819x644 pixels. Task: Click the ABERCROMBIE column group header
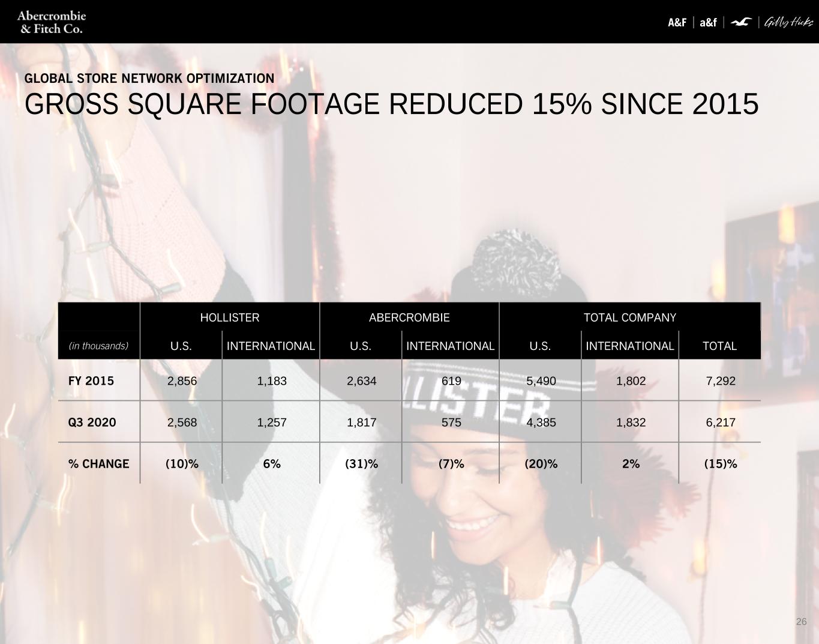409,317
